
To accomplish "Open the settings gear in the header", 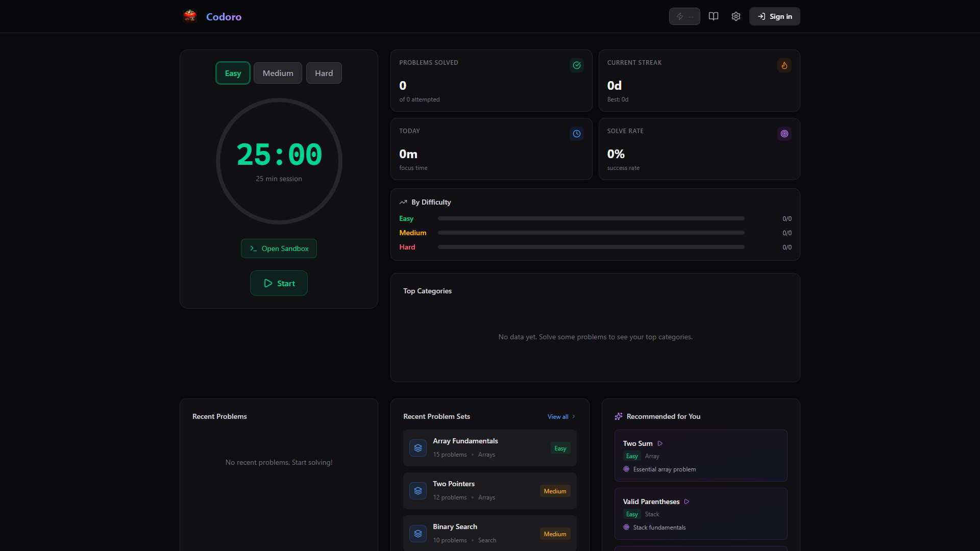I will click(x=736, y=16).
